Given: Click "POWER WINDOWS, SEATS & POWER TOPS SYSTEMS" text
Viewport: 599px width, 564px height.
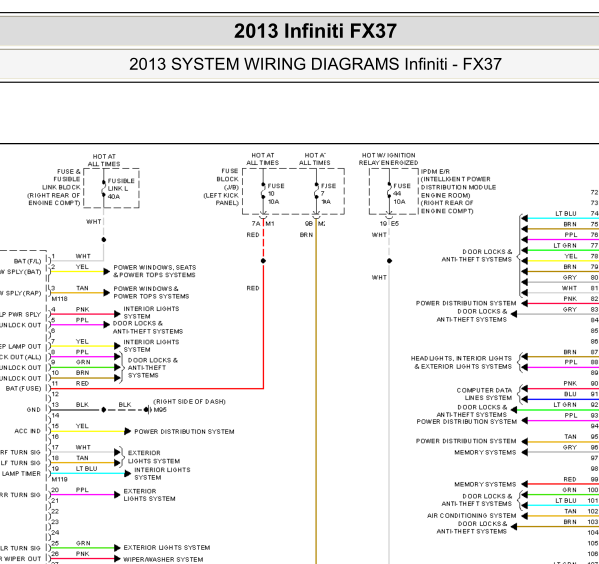Looking at the screenshot, I should pyautogui.click(x=155, y=271).
